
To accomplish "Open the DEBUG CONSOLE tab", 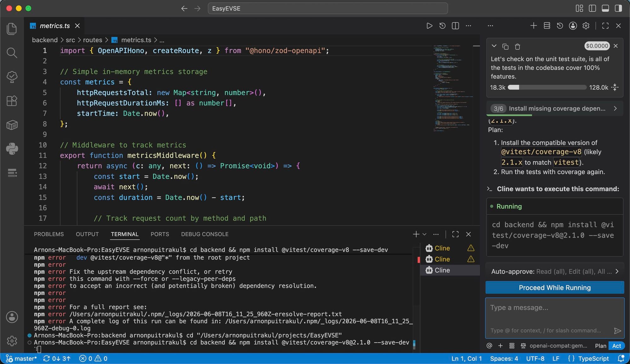I will (x=205, y=234).
